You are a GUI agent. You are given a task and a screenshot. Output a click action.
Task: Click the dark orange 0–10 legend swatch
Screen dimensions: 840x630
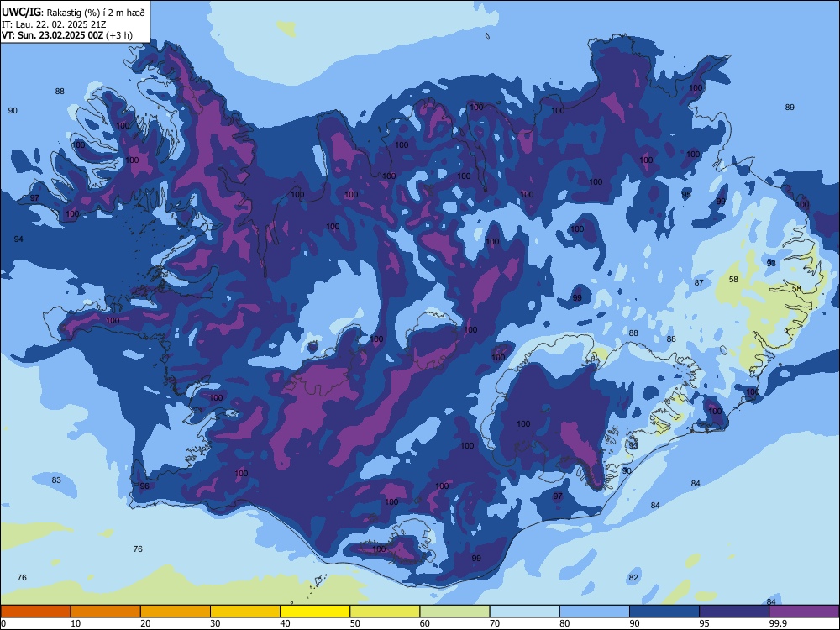(x=35, y=612)
